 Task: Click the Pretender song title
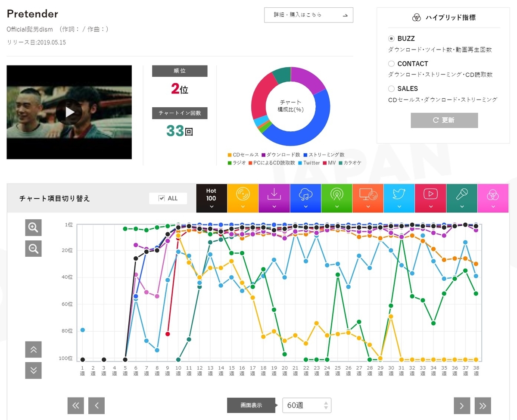click(x=32, y=14)
